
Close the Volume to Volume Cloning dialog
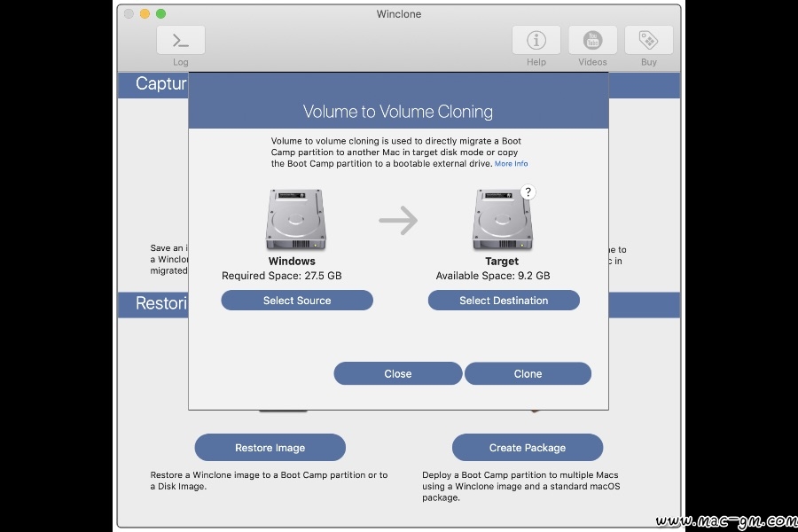(398, 373)
